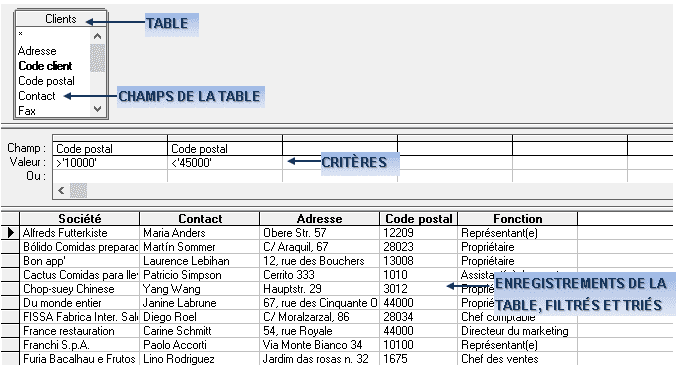Screen dimensions: 676x370
Task: Select the Carine Schmitt contact cell
Action: pyautogui.click(x=200, y=331)
